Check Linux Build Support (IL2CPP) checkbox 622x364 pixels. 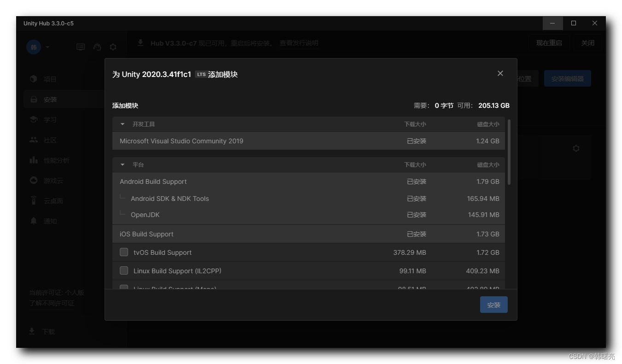tap(124, 270)
